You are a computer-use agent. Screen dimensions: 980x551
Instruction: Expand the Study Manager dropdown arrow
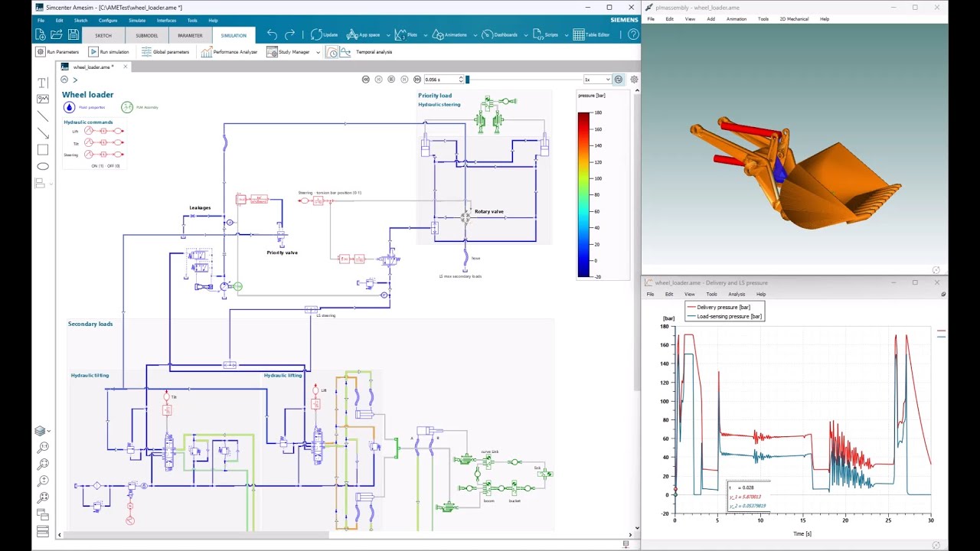point(318,52)
